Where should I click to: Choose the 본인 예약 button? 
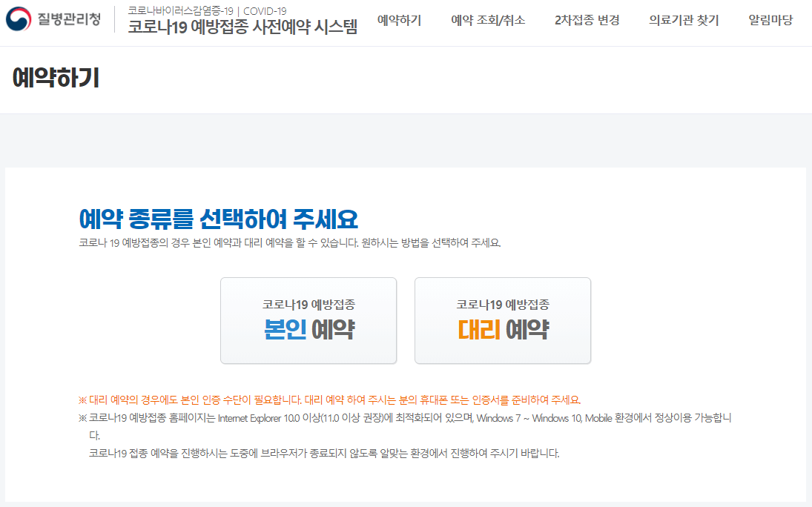(308, 320)
